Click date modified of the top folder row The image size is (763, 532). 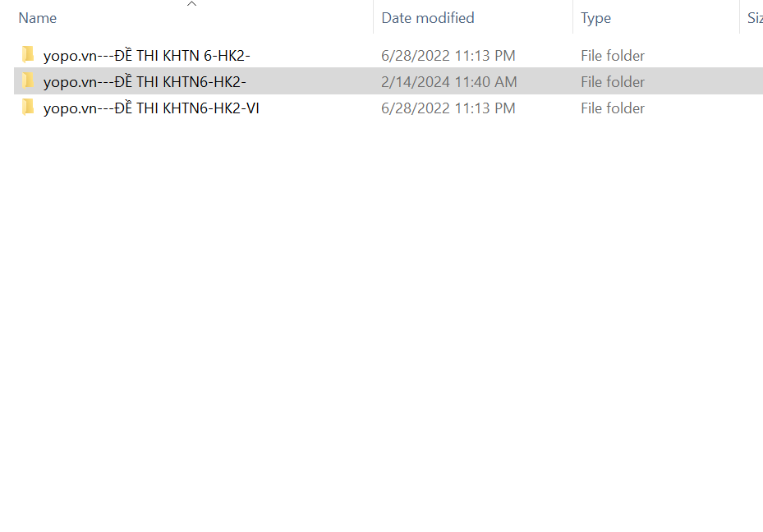coord(448,56)
